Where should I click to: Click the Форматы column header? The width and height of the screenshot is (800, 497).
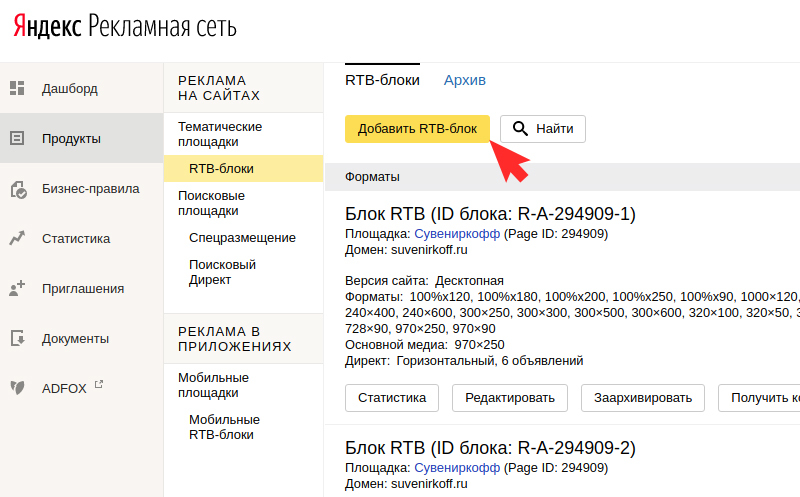click(372, 177)
